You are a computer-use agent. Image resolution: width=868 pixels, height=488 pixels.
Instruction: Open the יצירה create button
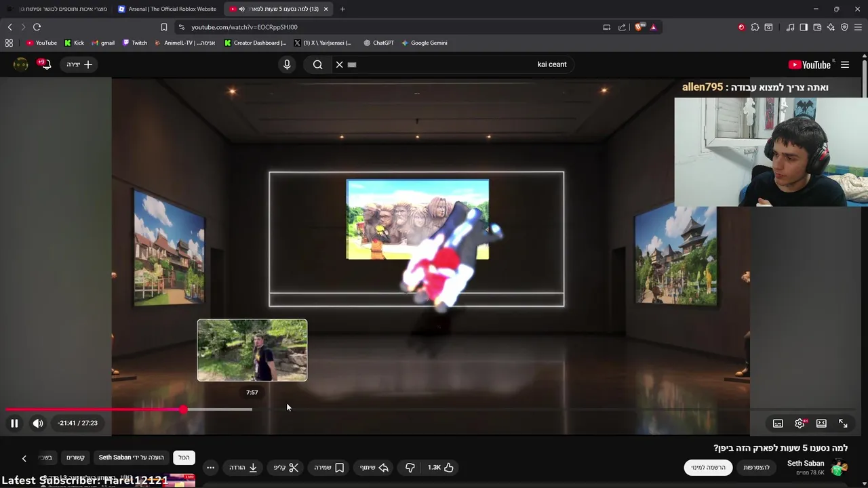[x=80, y=64]
